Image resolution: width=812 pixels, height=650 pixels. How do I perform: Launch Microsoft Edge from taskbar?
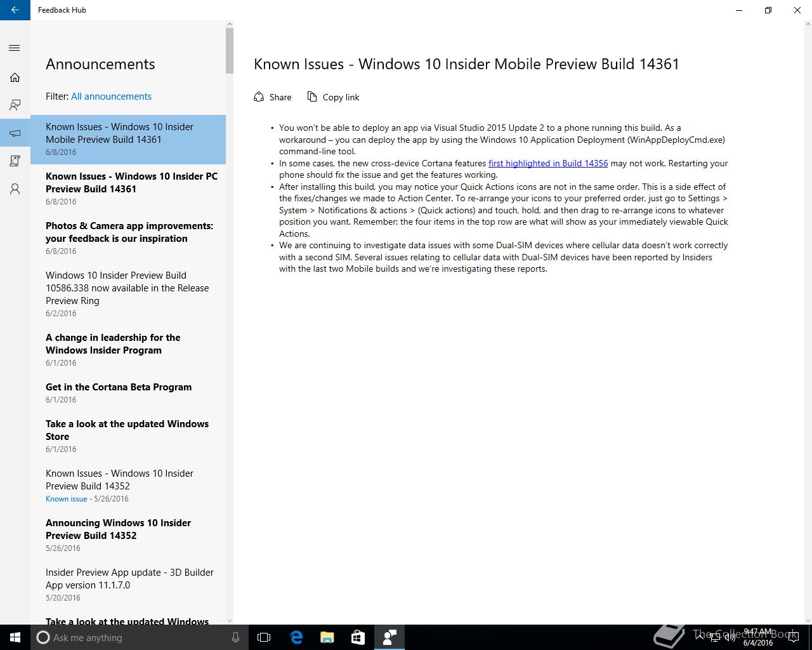click(x=296, y=637)
